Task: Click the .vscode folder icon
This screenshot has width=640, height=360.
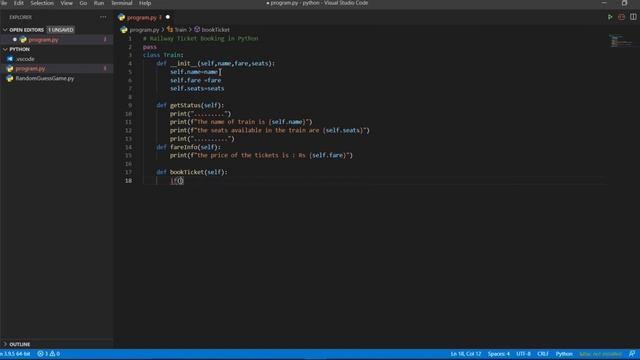Action: [10, 59]
